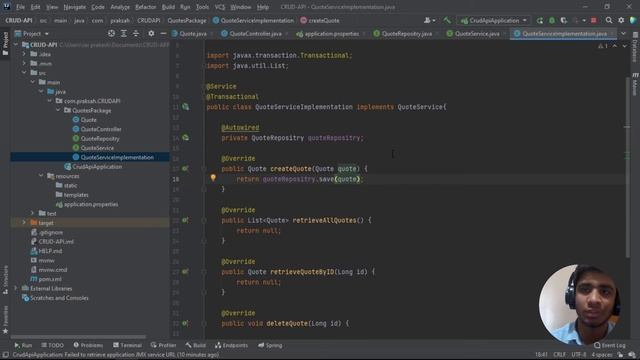Select QuoteController in project tree
This screenshot has height=360, width=640.
[101, 129]
